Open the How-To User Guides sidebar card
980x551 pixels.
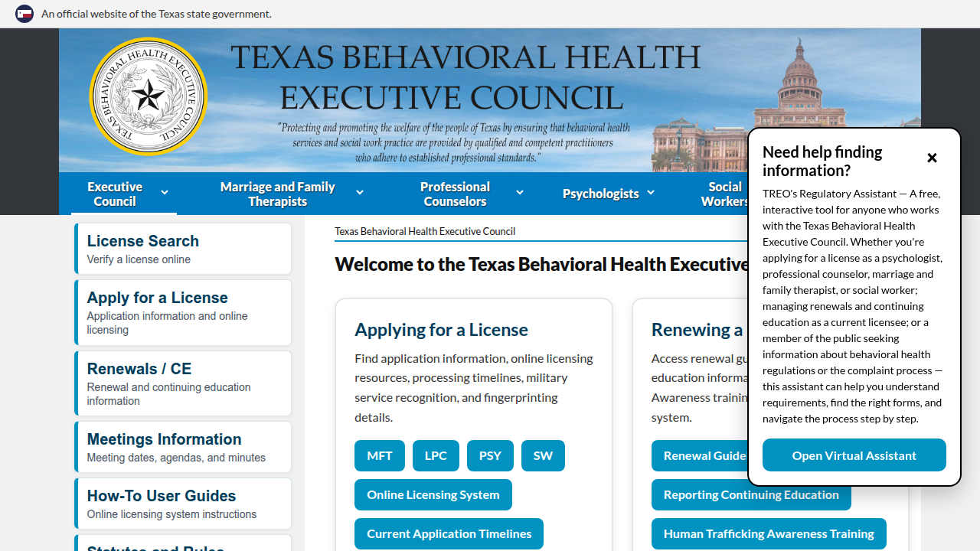183,504
